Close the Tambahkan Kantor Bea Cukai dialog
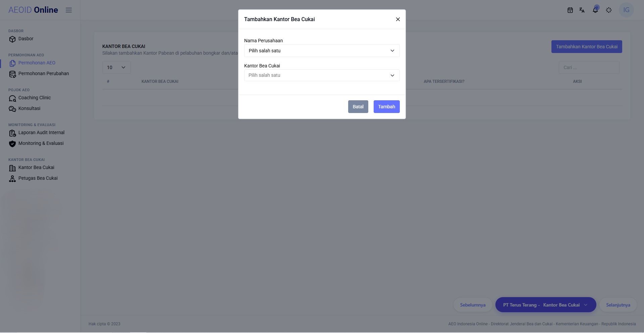The width and height of the screenshot is (644, 333). pos(398,19)
